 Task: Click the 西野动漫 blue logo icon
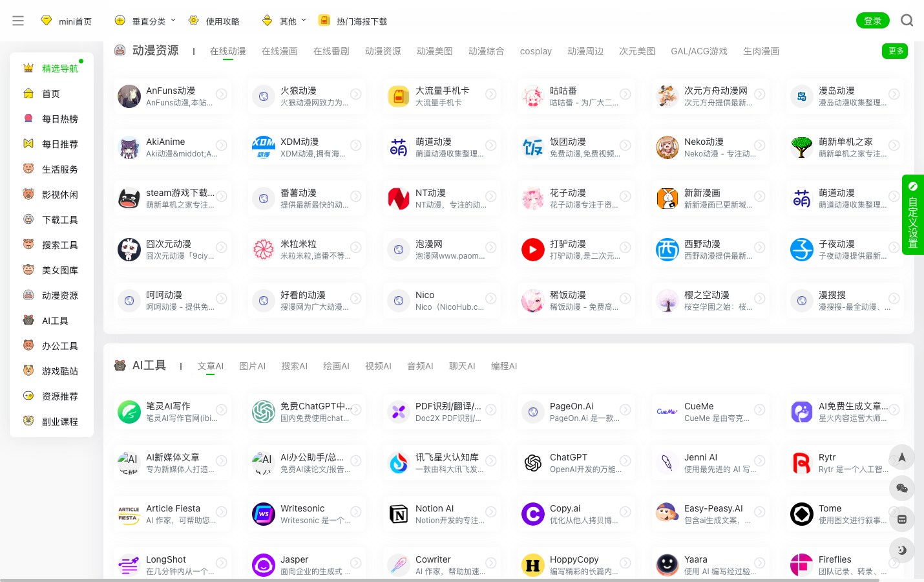point(667,250)
